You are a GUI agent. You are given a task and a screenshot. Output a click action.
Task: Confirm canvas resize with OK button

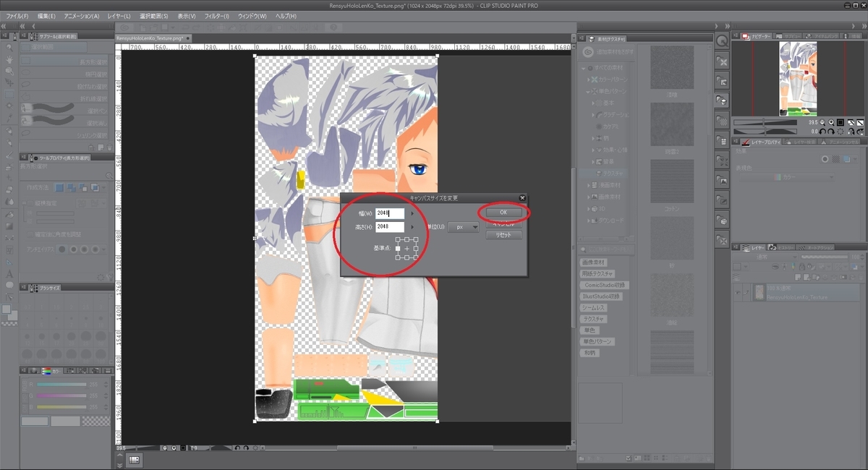tap(503, 212)
